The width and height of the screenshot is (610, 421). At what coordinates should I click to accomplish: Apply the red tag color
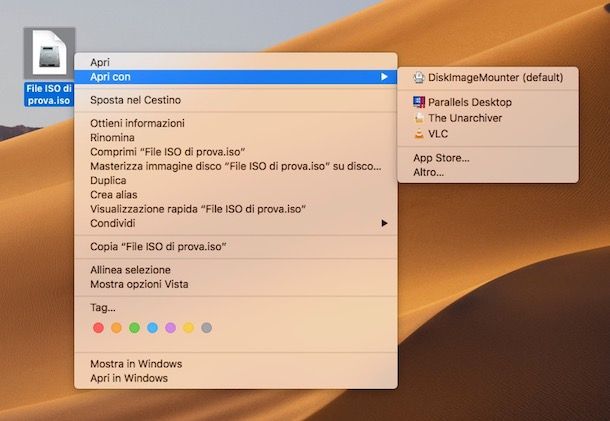tap(98, 328)
